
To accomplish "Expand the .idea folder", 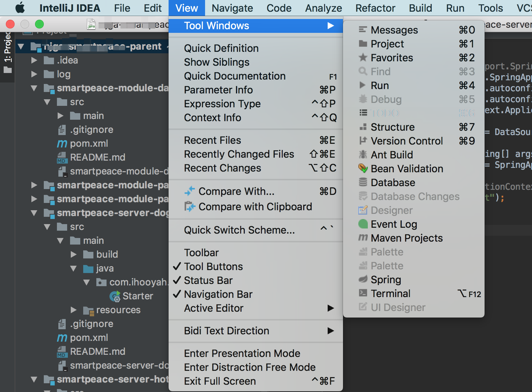I will click(34, 60).
